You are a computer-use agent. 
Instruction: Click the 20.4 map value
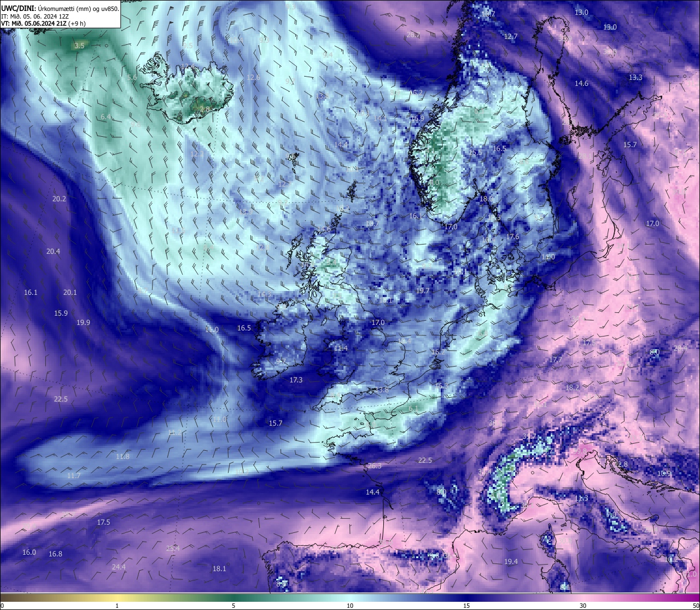pyautogui.click(x=53, y=252)
